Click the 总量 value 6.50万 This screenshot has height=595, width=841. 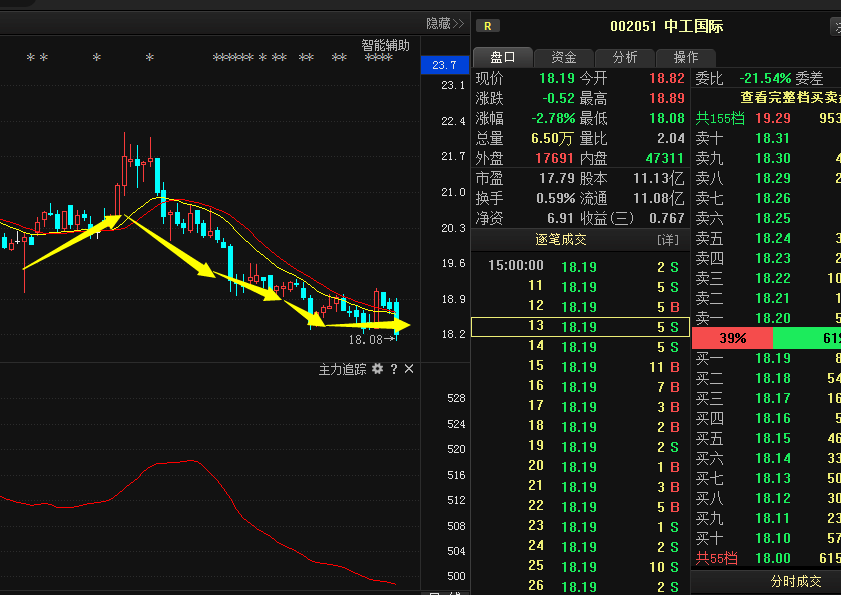pyautogui.click(x=552, y=138)
